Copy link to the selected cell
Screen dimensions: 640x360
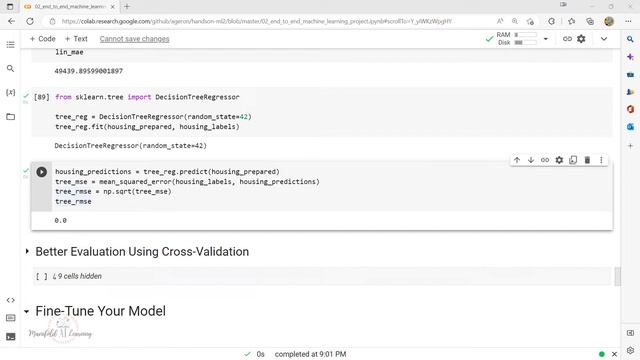coord(545,160)
